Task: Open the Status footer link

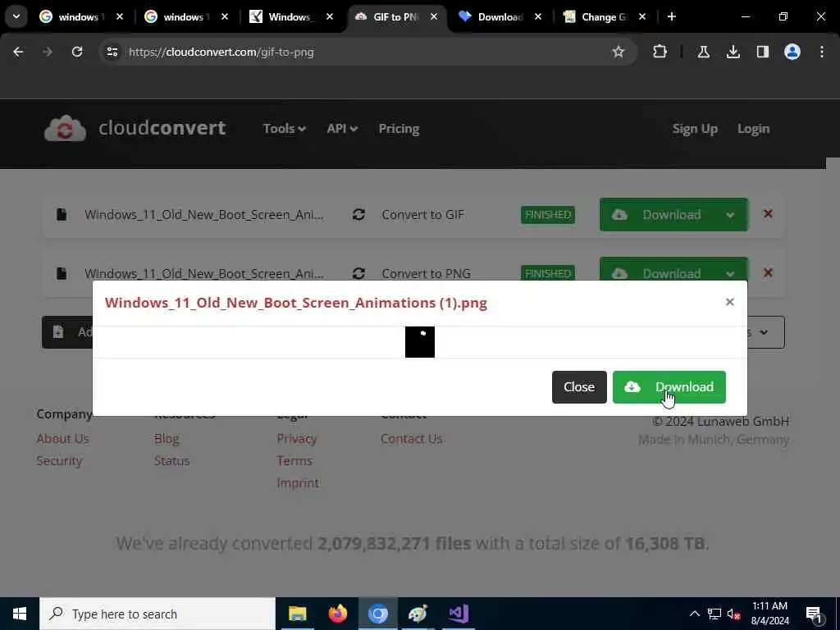Action: [172, 461]
